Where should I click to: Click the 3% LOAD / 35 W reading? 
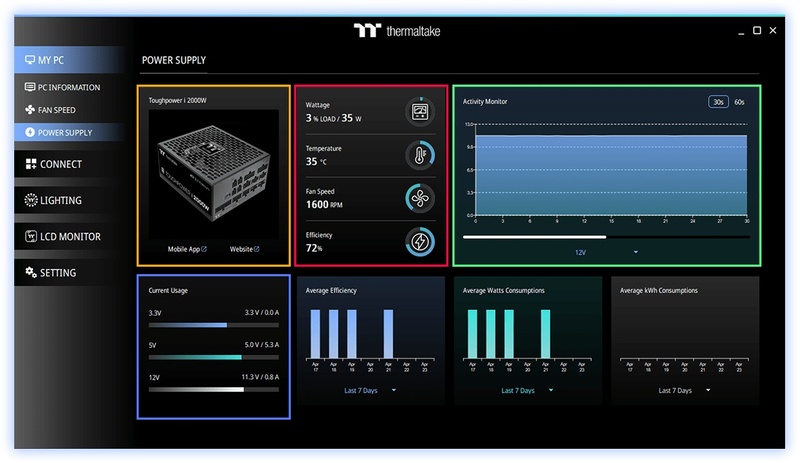(333, 118)
